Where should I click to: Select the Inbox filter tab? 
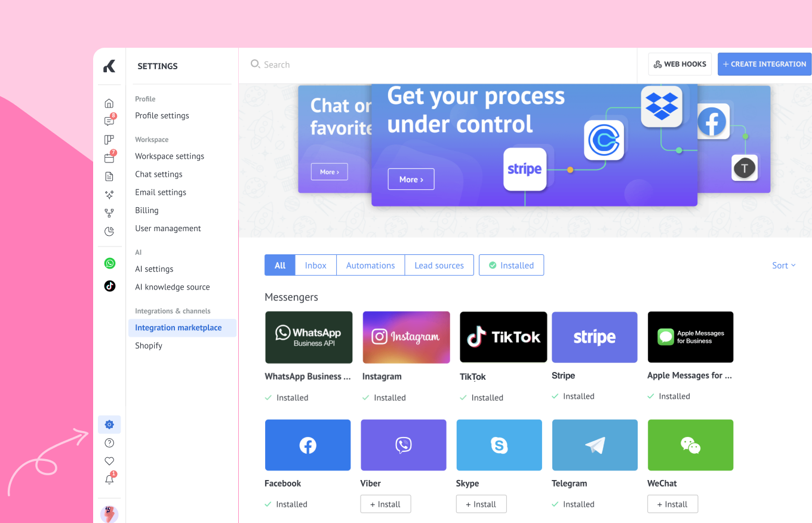pos(315,266)
